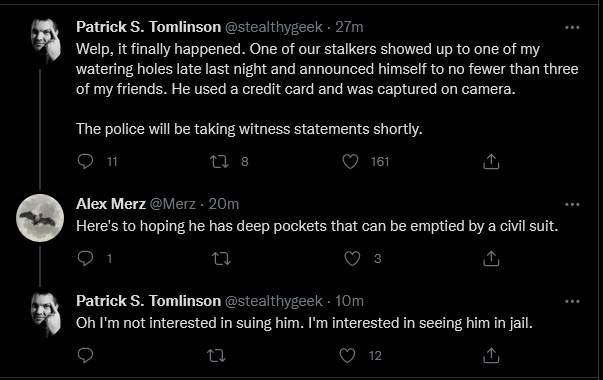Screen dimensions: 603x380
Task: Retweet Alex Merz's civil suit tweet
Action: (x=222, y=258)
